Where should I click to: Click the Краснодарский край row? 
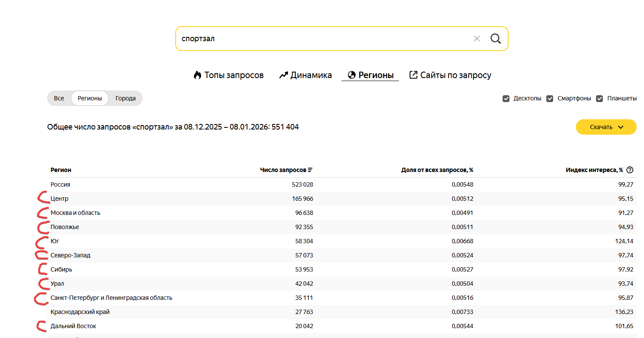point(80,312)
